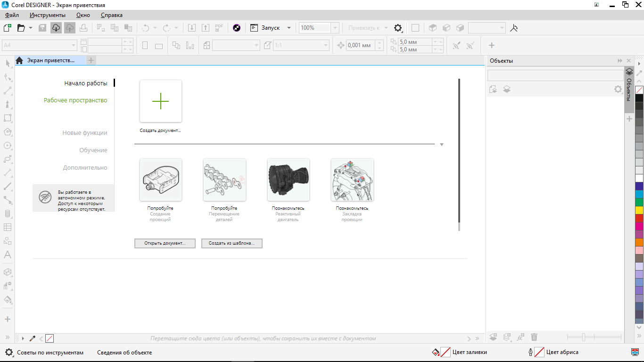Viewport: 644px width, 362px height.
Task: Open the Справка menu
Action: pos(112,15)
